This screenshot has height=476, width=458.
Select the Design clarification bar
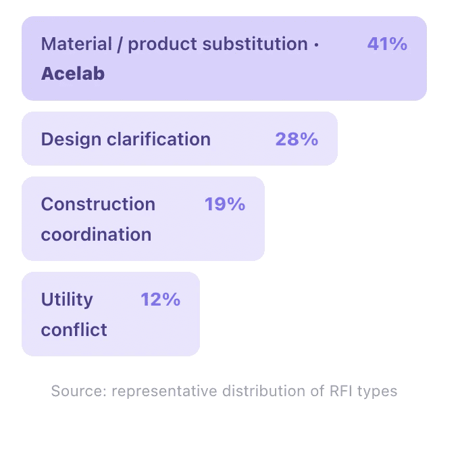180,139
